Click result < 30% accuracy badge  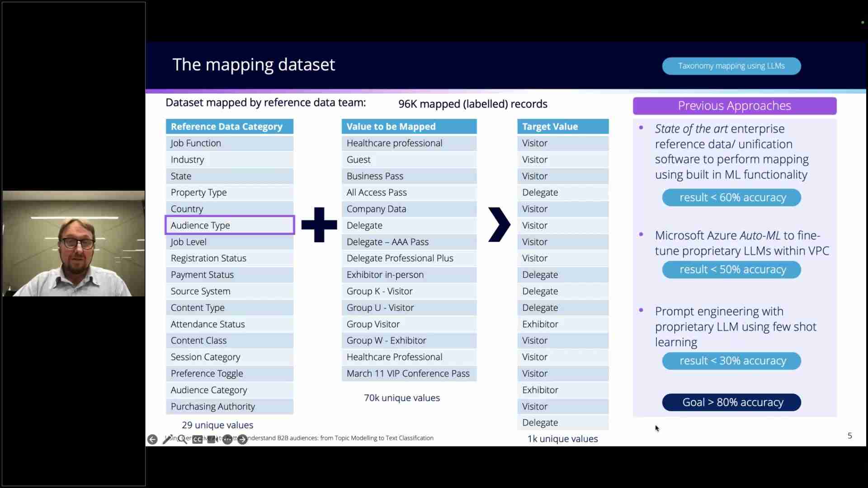tap(731, 361)
